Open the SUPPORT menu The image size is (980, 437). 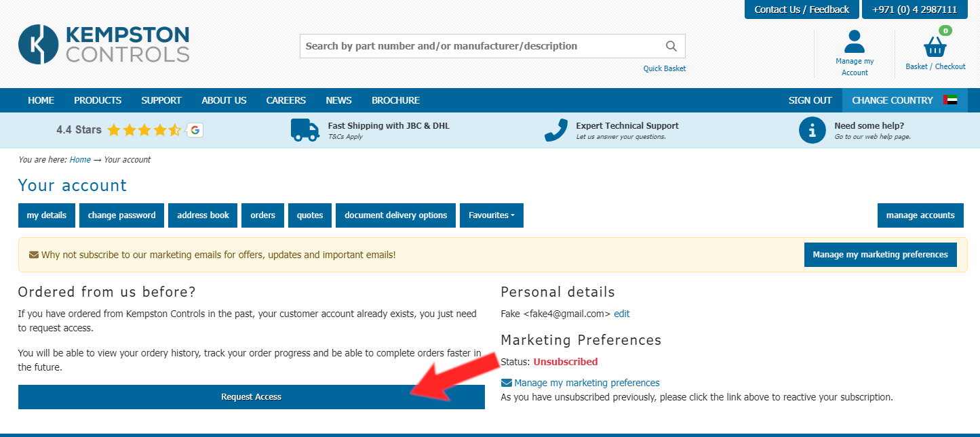(161, 100)
